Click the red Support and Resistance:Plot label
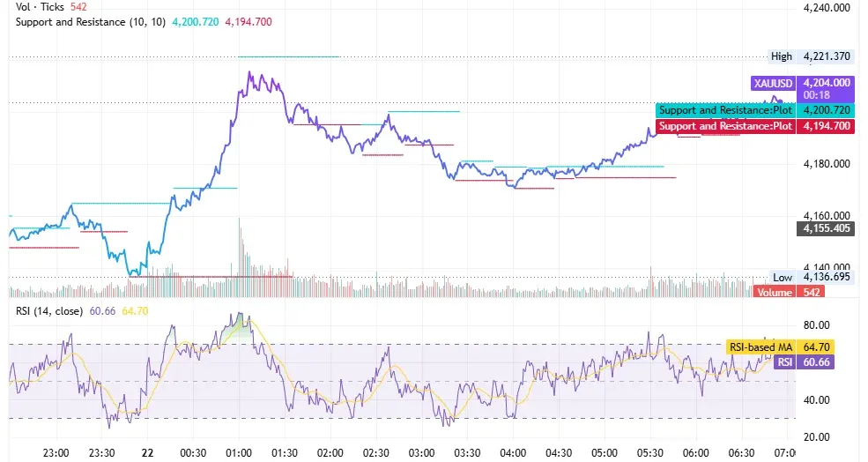Viewport: 868px width, 462px height. tap(725, 126)
